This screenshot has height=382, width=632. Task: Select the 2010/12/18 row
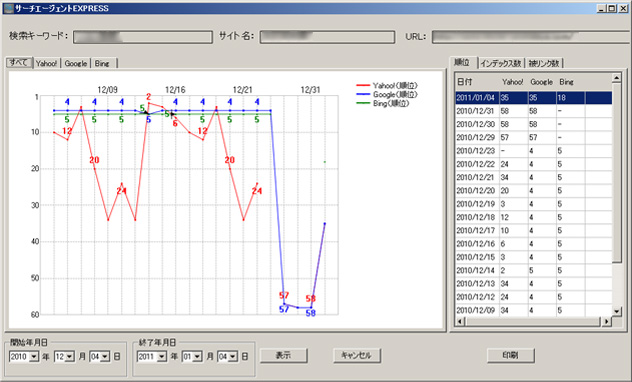click(534, 218)
